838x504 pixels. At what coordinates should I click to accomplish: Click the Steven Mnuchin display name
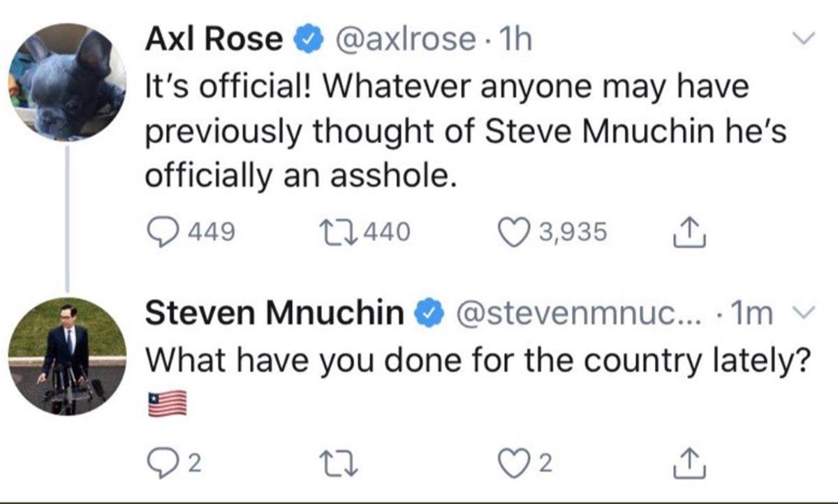[x=277, y=315]
